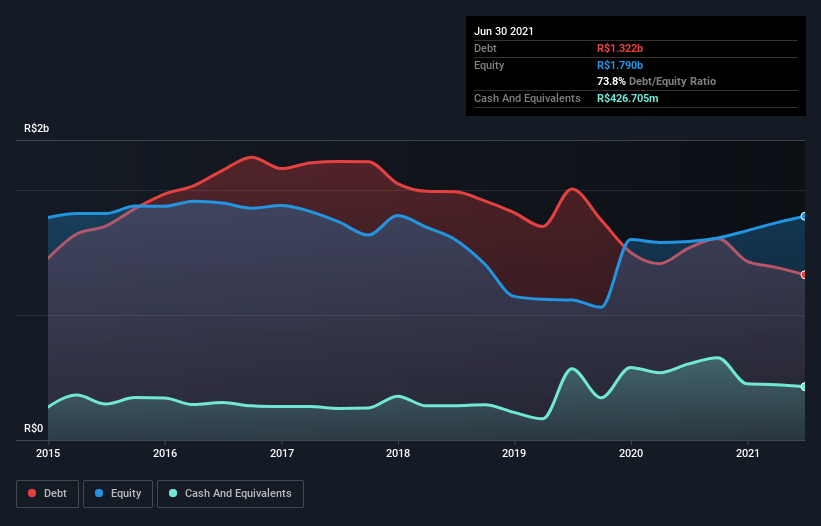Viewport: 821px width, 526px height.
Task: Select the 2018 x-axis label
Action: point(398,453)
